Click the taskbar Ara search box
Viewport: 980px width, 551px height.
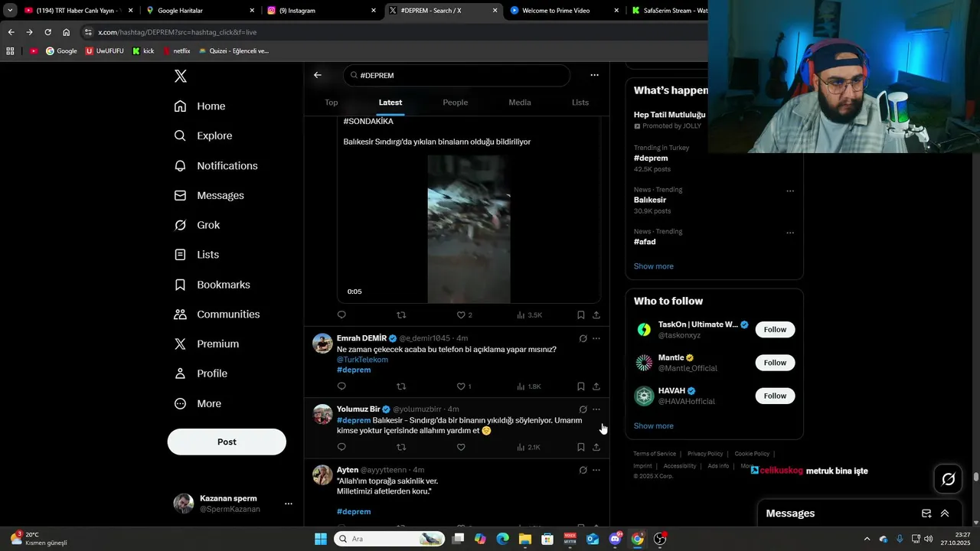point(389,539)
